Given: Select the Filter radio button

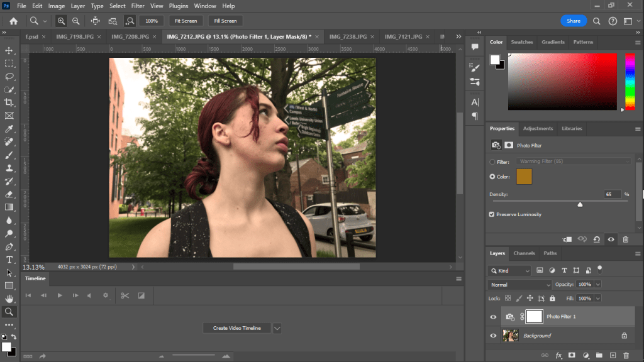Looking at the screenshot, I should point(492,162).
